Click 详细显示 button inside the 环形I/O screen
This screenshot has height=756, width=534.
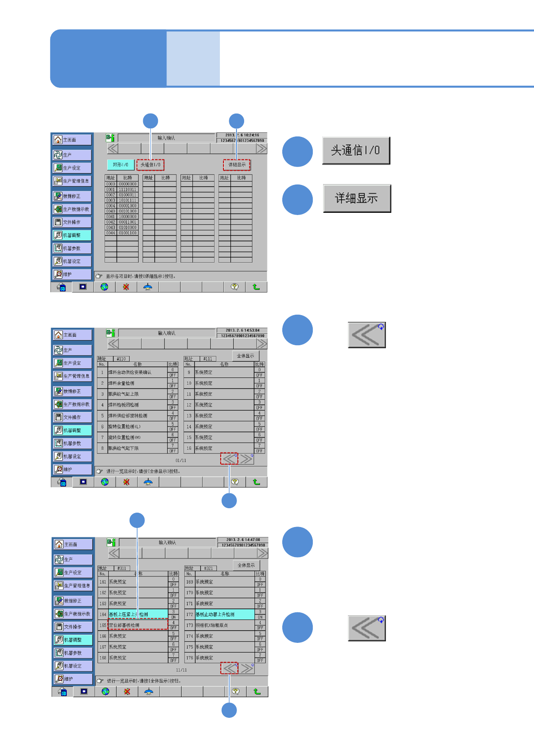[237, 165]
